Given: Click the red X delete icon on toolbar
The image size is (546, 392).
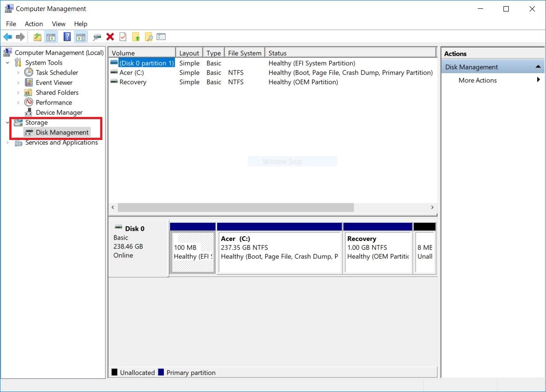Looking at the screenshot, I should tap(110, 37).
